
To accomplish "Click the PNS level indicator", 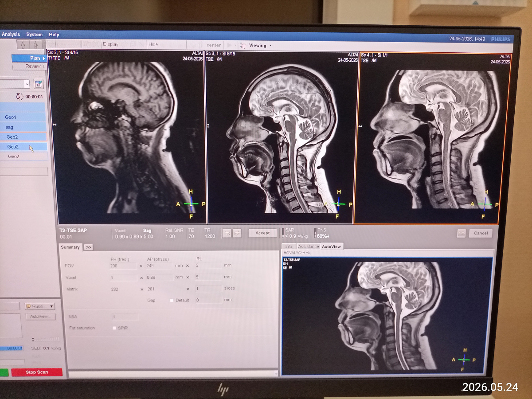I will 316,233.
